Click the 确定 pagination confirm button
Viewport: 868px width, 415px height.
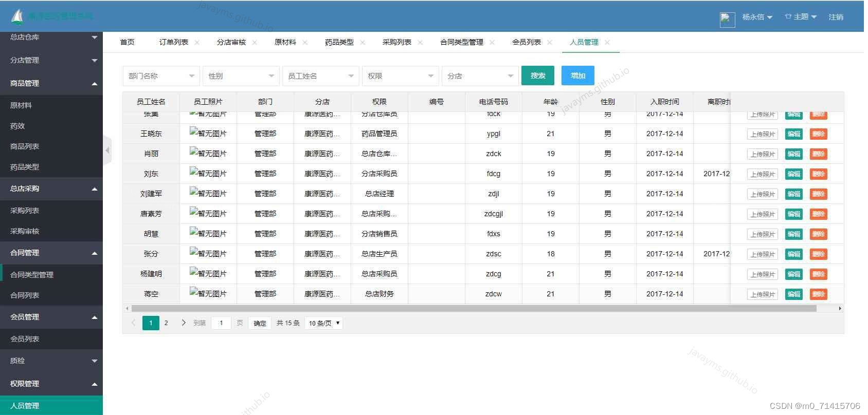[260, 323]
